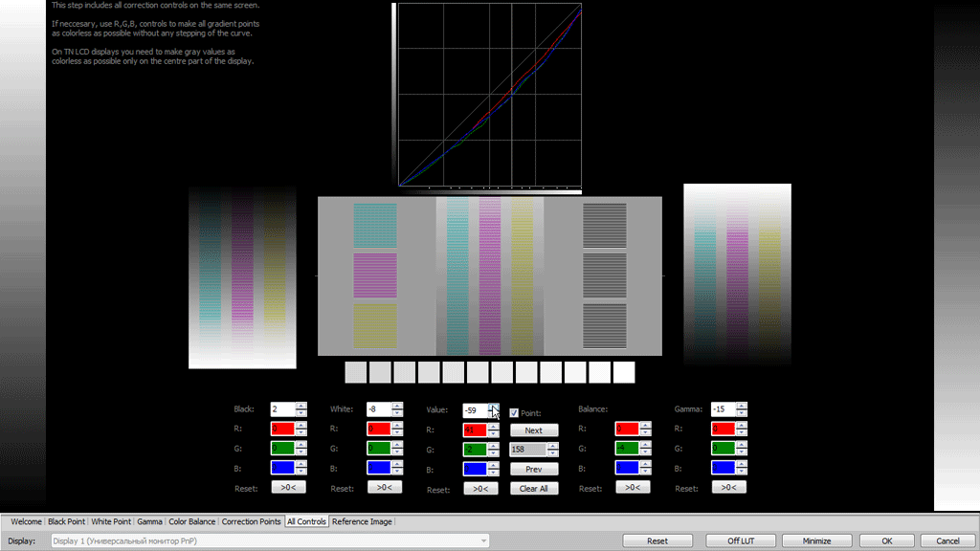Click the green G swatch under Balance
The image size is (980, 551).
pyautogui.click(x=629, y=448)
